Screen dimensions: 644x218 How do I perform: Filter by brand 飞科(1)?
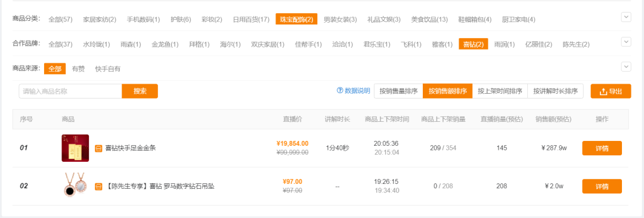pyautogui.click(x=411, y=44)
